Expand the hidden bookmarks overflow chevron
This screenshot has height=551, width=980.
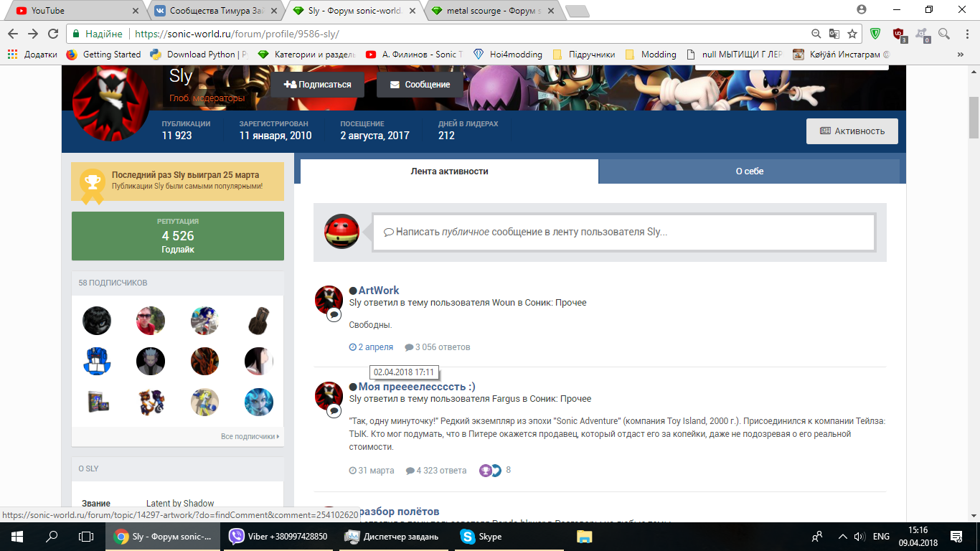961,55
